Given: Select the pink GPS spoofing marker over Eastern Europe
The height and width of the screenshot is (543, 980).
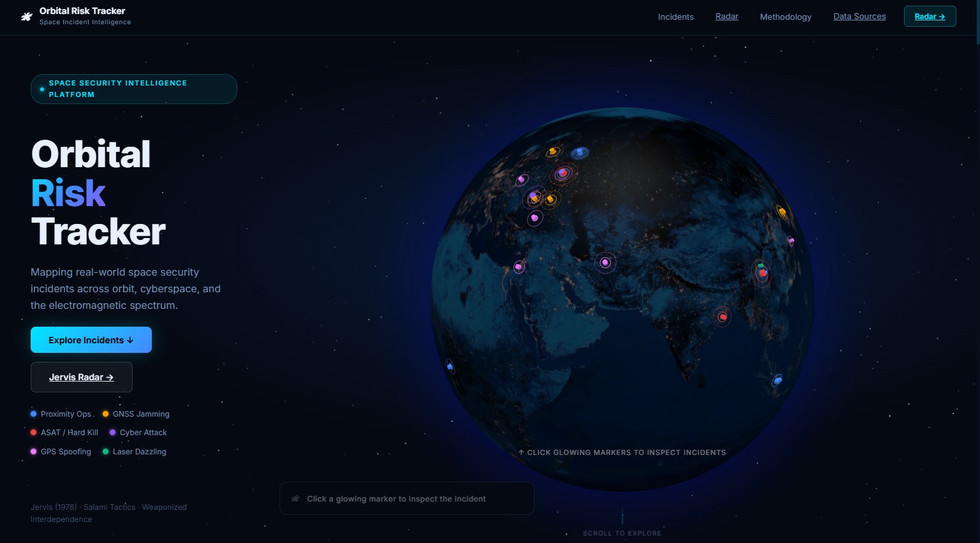Looking at the screenshot, I should tap(534, 218).
